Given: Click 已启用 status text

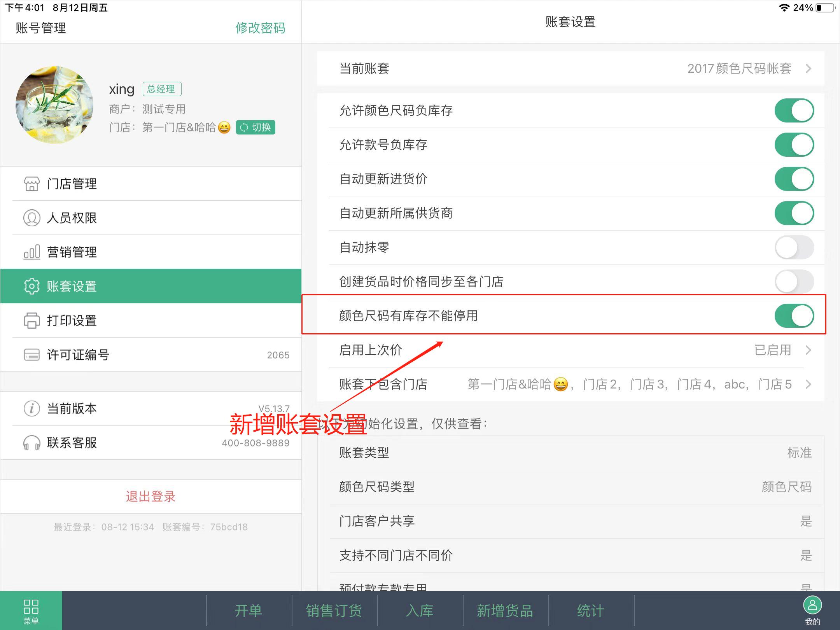Looking at the screenshot, I should (773, 350).
